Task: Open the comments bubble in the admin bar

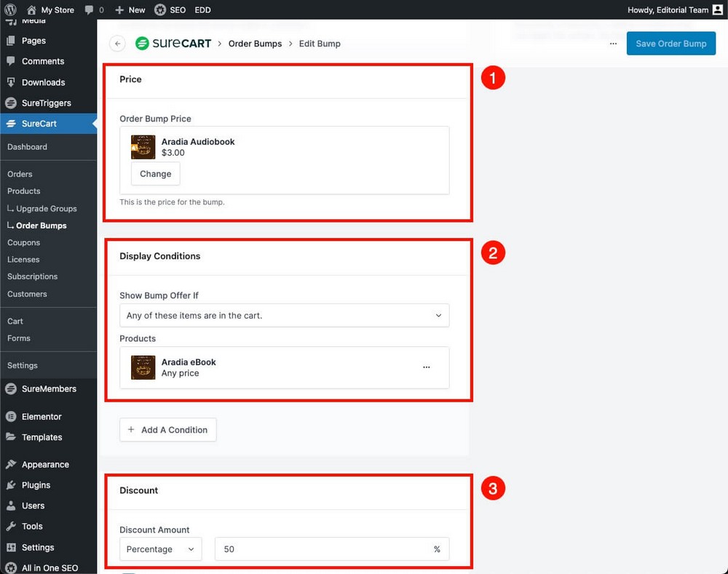Action: pyautogui.click(x=89, y=9)
